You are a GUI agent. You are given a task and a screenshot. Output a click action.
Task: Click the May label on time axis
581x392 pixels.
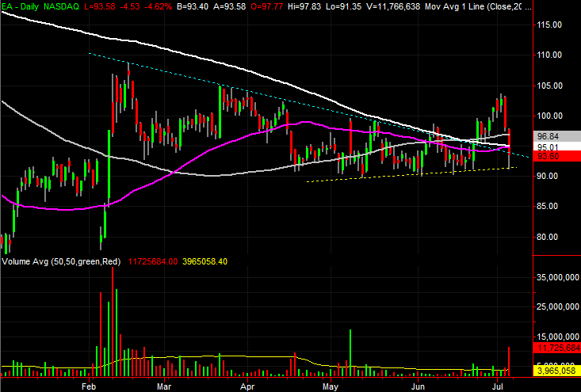[331, 386]
